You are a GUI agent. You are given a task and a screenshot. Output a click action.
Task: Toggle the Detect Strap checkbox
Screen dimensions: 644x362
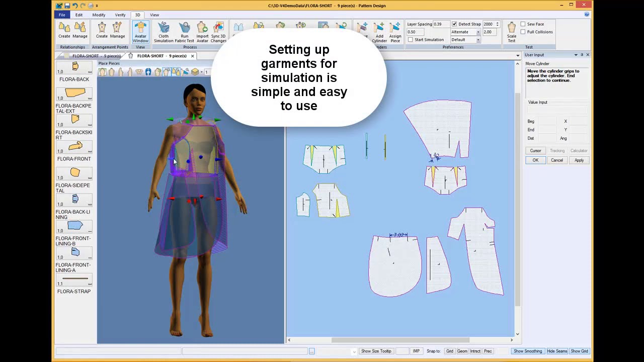coord(454,24)
